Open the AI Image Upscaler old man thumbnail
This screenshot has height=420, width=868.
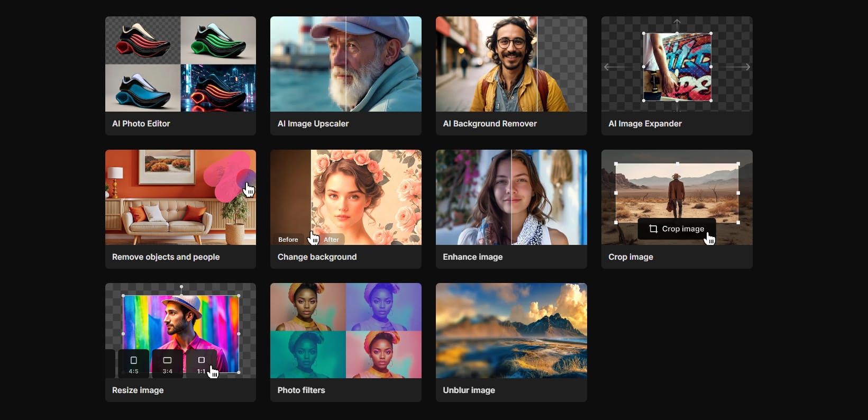346,64
